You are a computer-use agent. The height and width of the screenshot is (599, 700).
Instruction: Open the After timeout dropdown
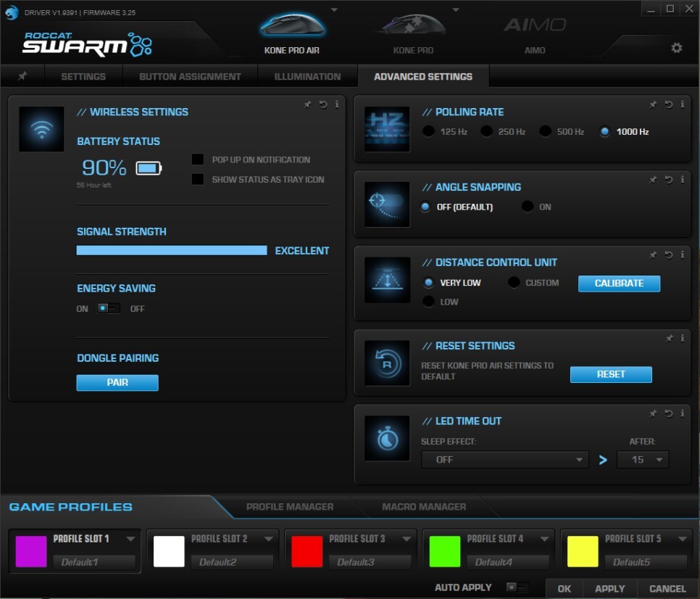[643, 459]
